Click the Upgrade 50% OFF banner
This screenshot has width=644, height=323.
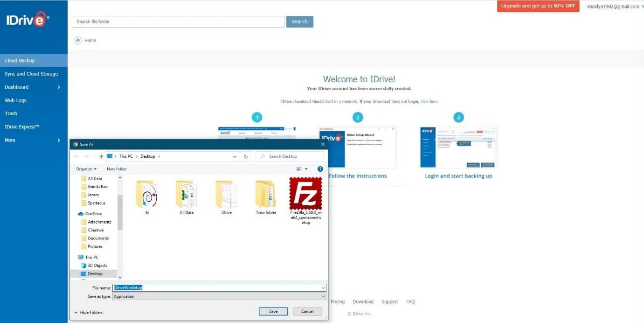[x=538, y=6]
